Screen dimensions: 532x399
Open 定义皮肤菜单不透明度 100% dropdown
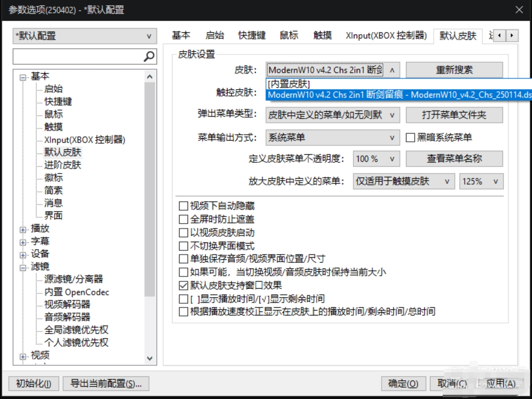tap(376, 159)
